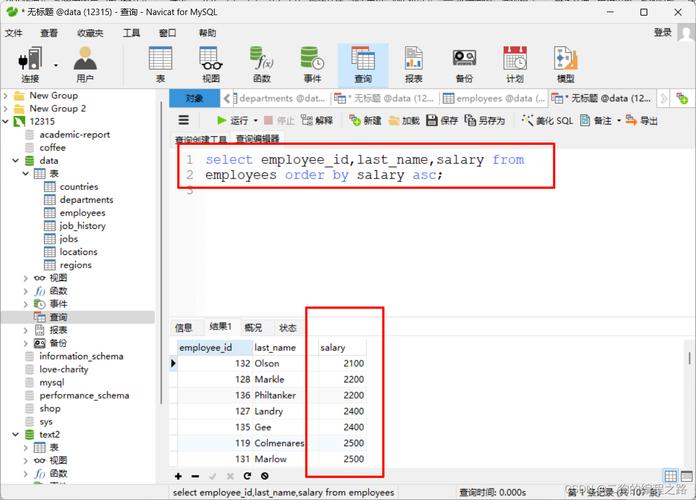
Task: Click the 解释 (Explain) button
Action: 316,120
